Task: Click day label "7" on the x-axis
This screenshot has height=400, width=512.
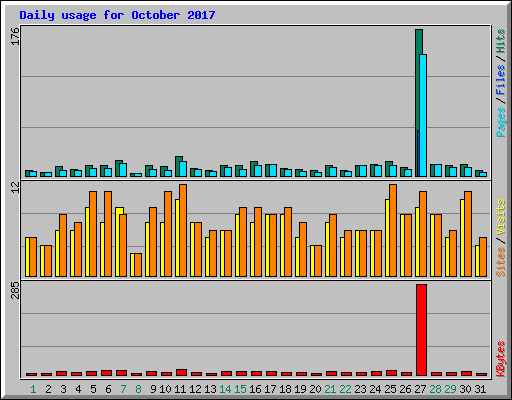Action: click(x=123, y=389)
